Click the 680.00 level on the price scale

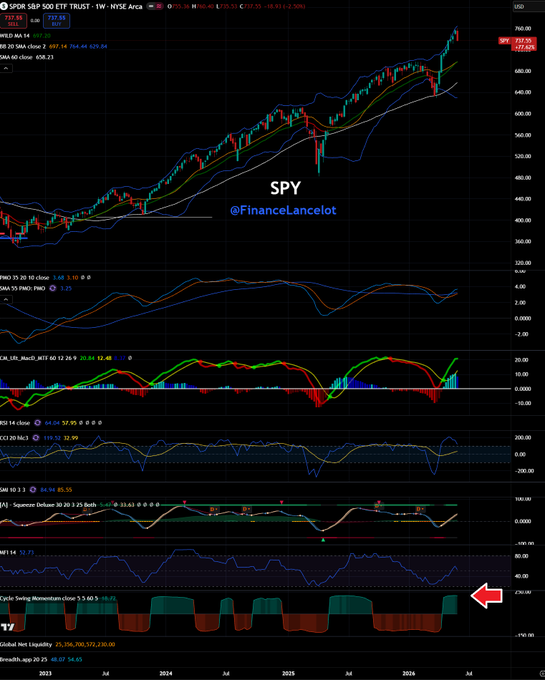click(523, 71)
